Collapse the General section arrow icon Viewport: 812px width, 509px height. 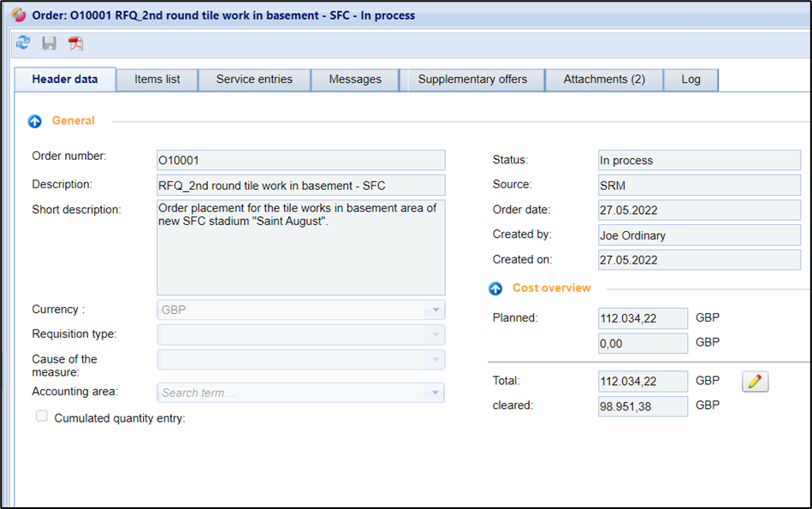pos(35,121)
